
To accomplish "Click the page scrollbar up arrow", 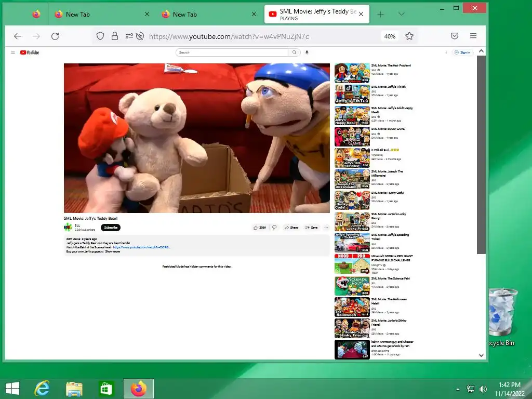I will [481, 51].
